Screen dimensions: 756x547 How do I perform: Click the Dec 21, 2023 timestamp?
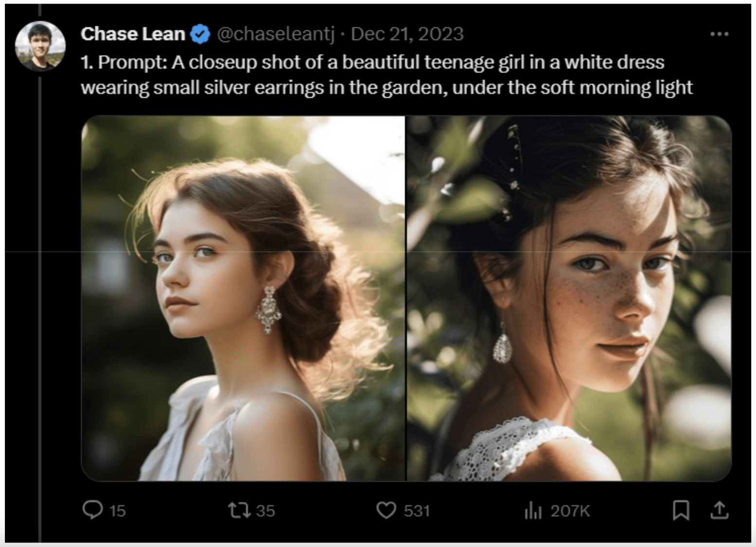407,34
